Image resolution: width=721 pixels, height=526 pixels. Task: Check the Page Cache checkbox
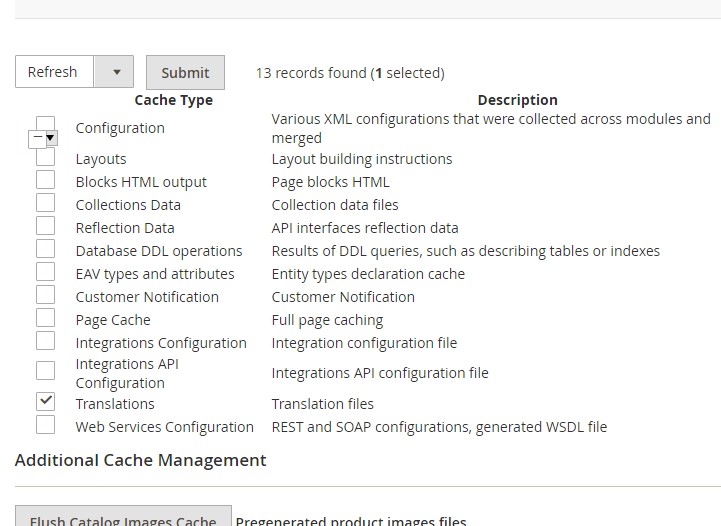[x=45, y=318]
